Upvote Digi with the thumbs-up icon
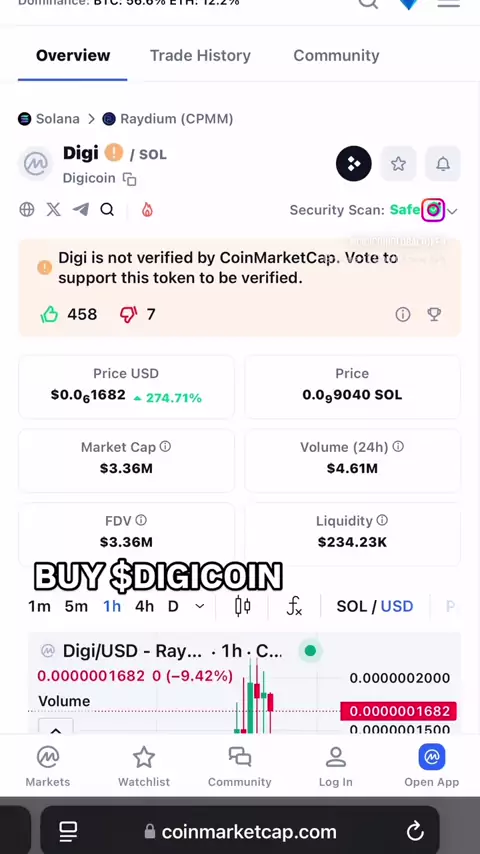480x854 pixels. [49, 314]
